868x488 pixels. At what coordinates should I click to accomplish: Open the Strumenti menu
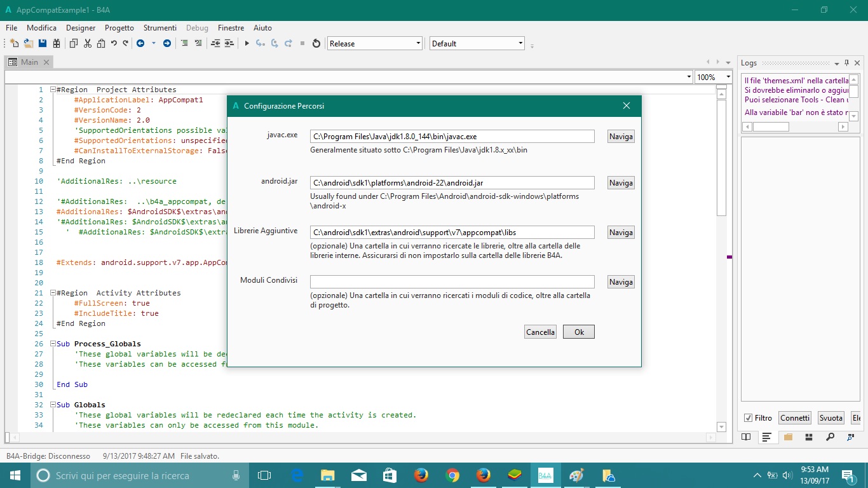point(159,28)
